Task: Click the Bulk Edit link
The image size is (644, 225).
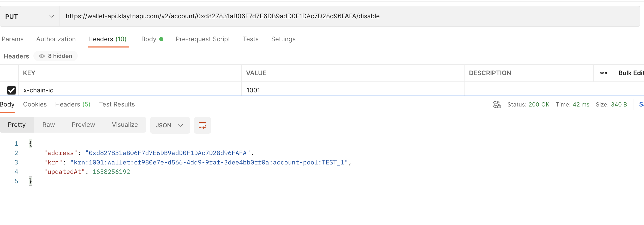Action: click(631, 73)
